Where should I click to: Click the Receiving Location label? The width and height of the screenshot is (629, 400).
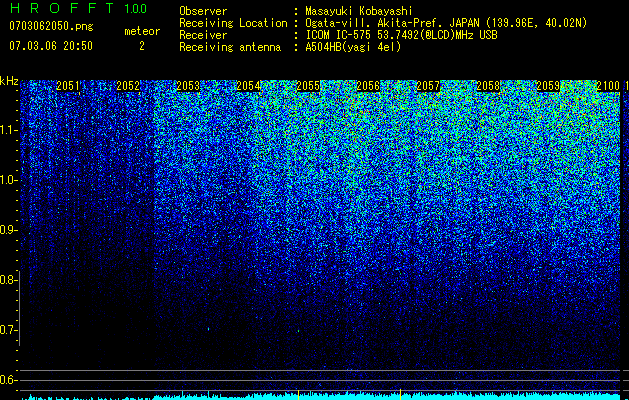pos(233,23)
